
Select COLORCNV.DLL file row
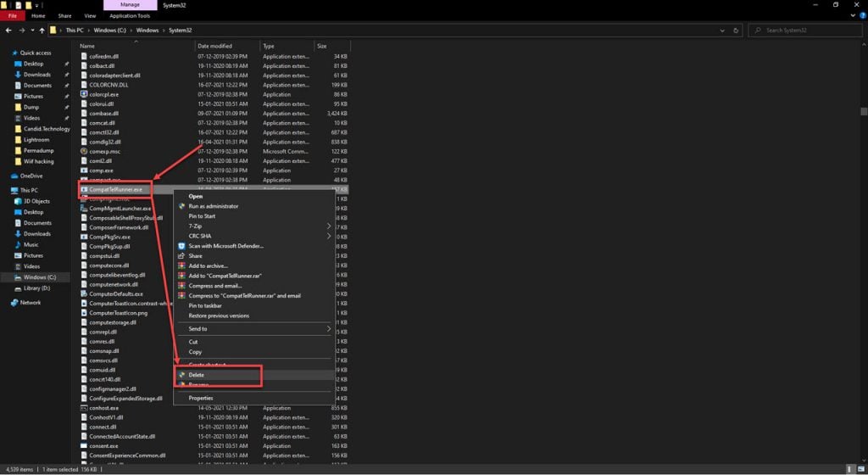(x=214, y=85)
